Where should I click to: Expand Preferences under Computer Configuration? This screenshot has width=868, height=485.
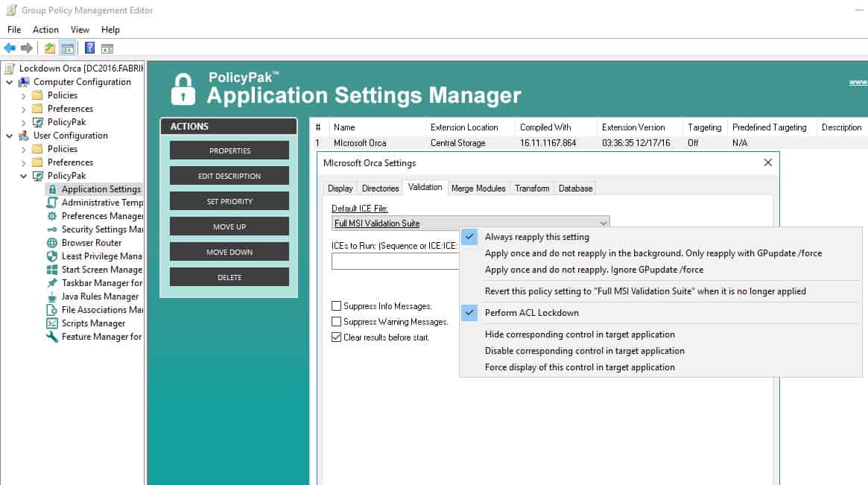23,109
